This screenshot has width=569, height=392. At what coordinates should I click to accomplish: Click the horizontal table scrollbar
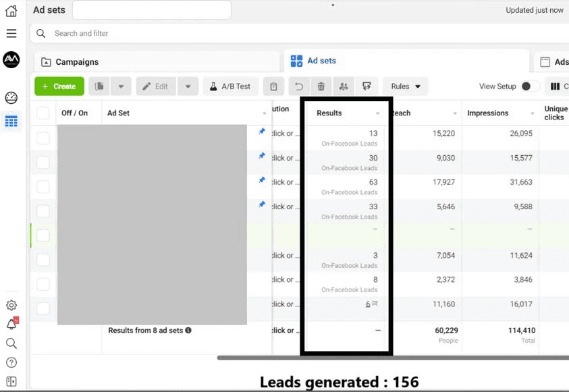pos(393,358)
